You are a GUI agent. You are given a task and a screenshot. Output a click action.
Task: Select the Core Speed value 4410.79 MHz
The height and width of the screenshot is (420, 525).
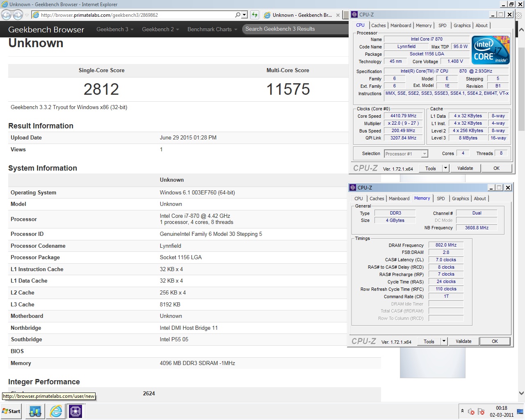403,116
